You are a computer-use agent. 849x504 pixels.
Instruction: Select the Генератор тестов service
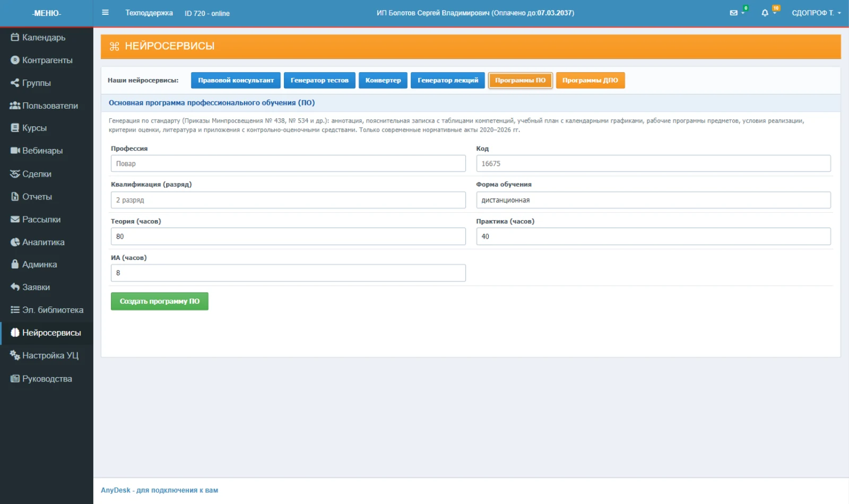(319, 80)
